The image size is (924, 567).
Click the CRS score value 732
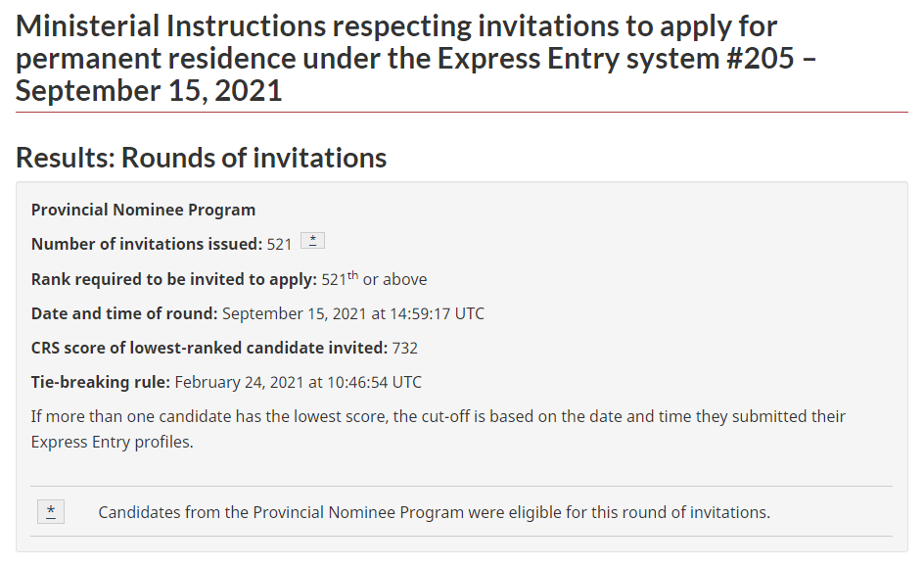point(405,349)
